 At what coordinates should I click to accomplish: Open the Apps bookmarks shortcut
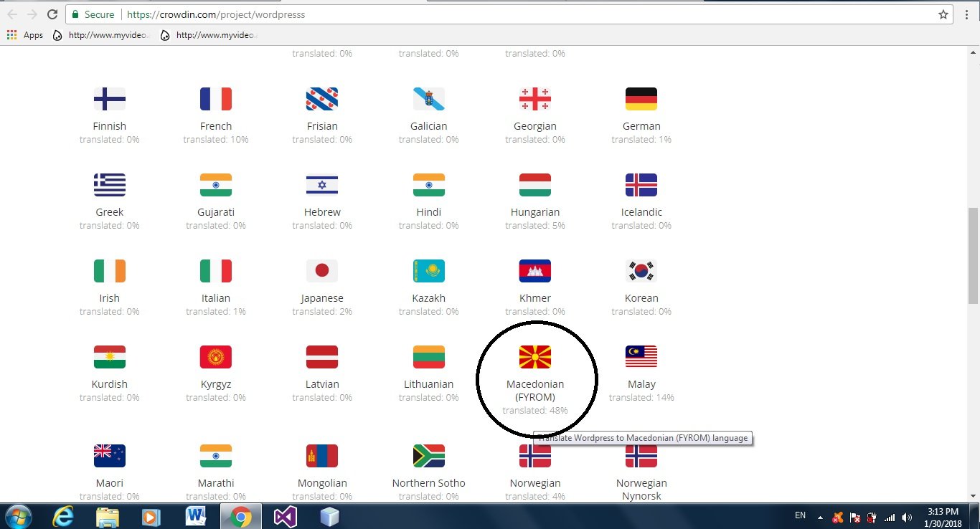pyautogui.click(x=25, y=34)
